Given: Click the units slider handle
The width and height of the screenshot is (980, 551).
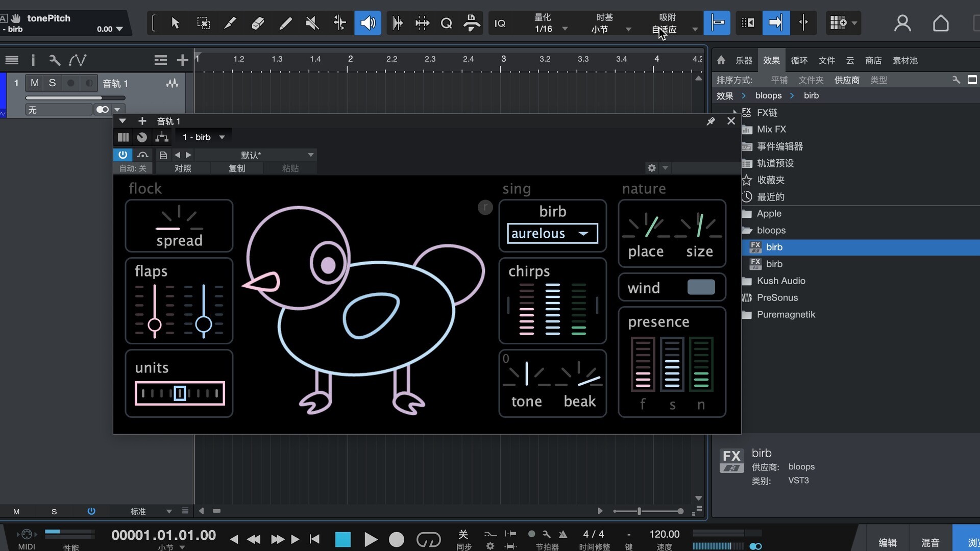Looking at the screenshot, I should [180, 393].
